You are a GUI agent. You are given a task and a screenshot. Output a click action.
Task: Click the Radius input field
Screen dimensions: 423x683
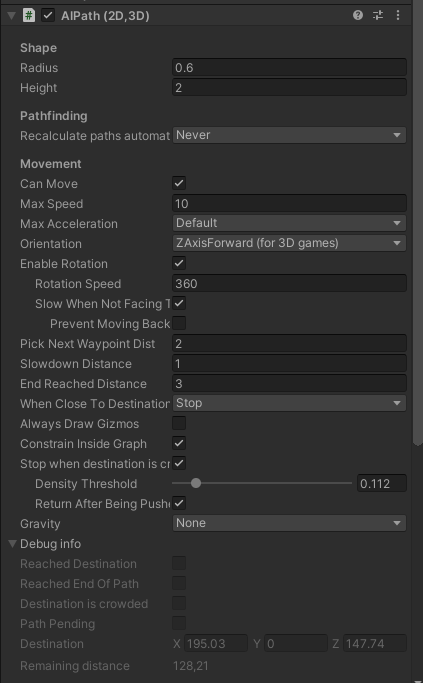[289, 68]
